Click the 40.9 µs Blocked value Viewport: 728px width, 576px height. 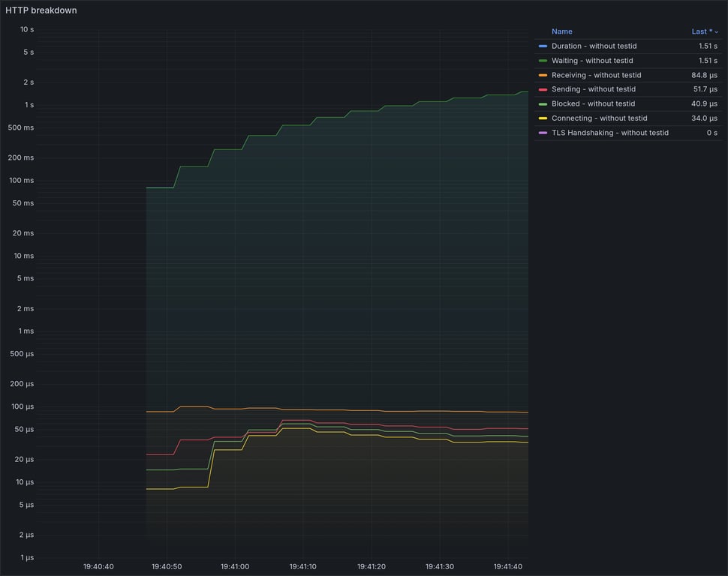pos(704,103)
